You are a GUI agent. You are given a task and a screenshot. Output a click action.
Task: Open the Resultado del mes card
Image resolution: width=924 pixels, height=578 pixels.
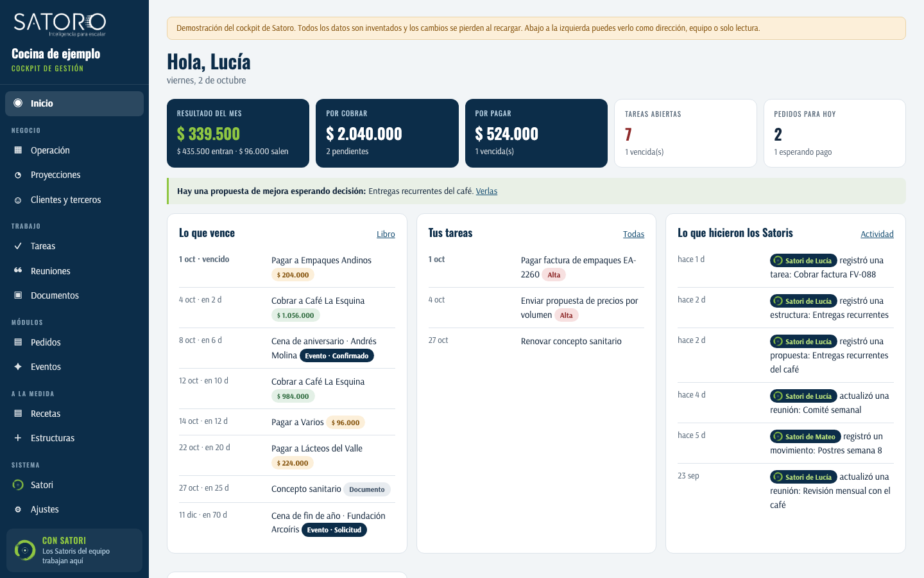[238, 133]
